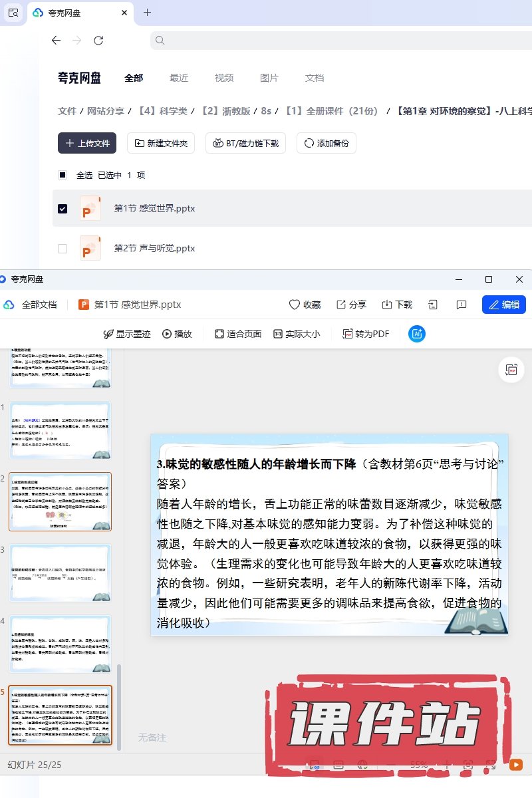Start slideshow with the 播放 button

tap(177, 334)
